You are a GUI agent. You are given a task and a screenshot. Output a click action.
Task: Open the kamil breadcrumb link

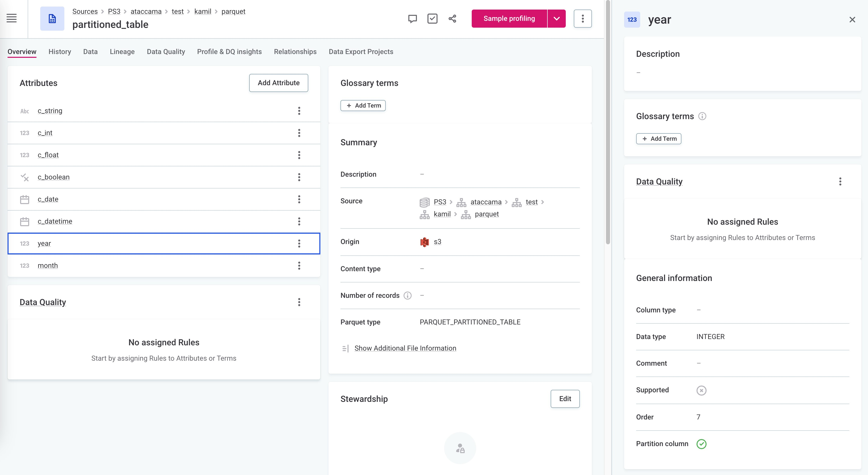(x=202, y=12)
